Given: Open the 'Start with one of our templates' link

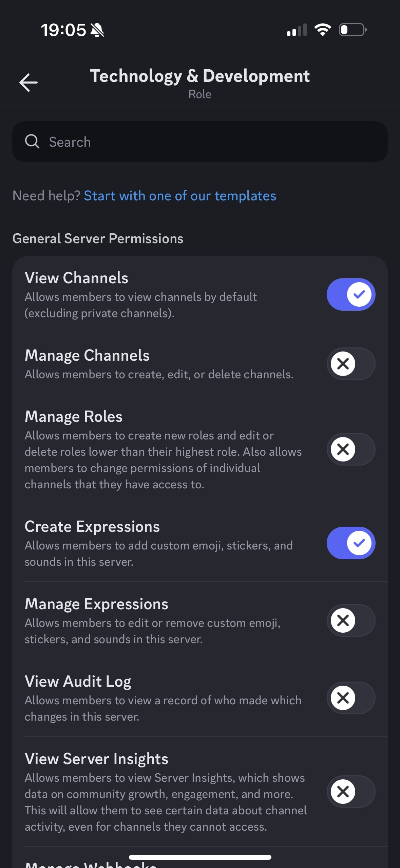Looking at the screenshot, I should click(x=180, y=196).
